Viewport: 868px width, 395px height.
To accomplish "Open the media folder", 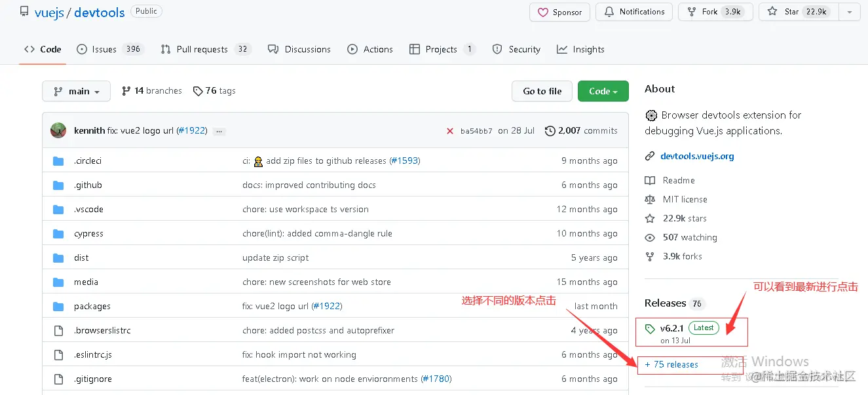I will click(86, 282).
